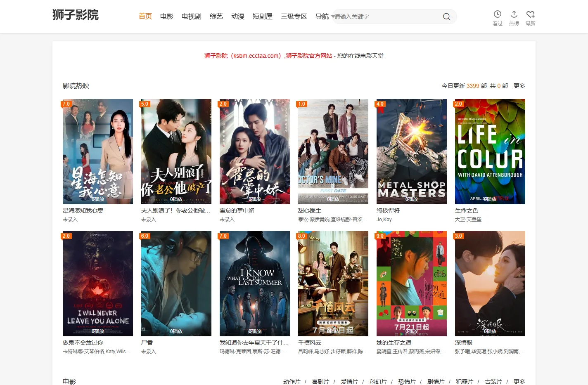Click 更多 next to 影院热映 section
Screen dimensions: 588x385
pos(519,86)
